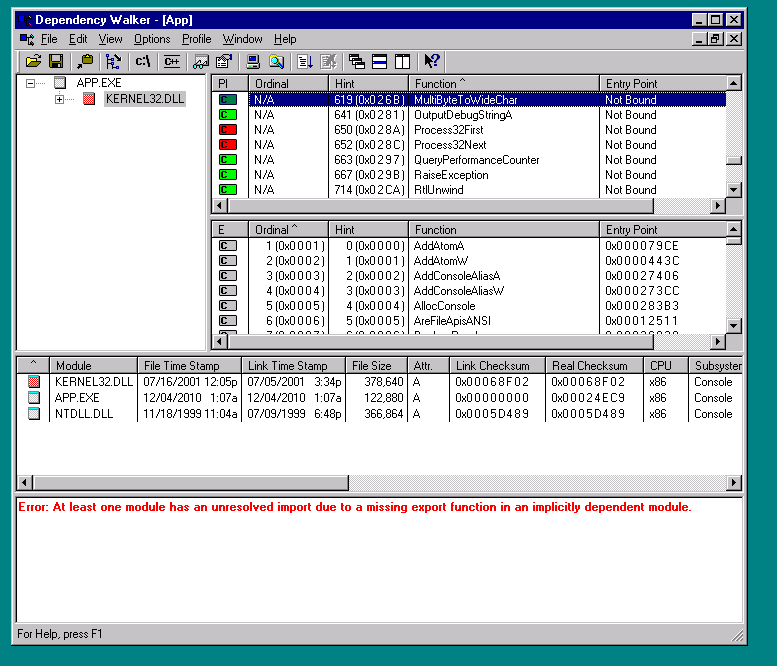Sort imports by the Function column header
777x666 pixels.
click(x=503, y=84)
